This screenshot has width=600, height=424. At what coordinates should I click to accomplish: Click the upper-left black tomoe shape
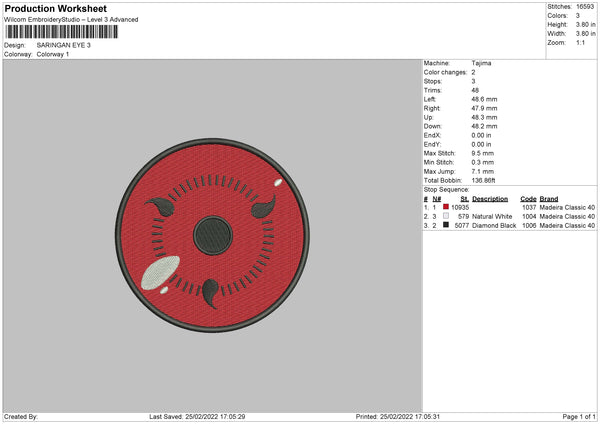161,207
